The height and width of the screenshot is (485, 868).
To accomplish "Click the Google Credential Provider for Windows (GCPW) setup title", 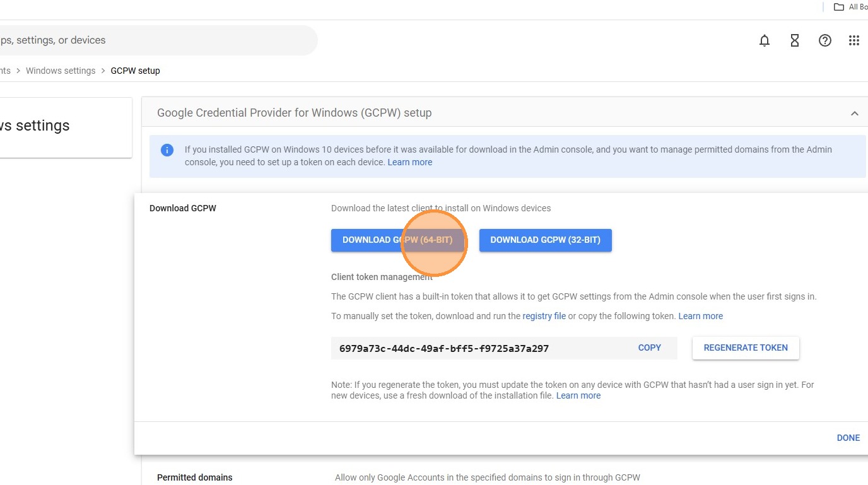I will pyautogui.click(x=295, y=114).
